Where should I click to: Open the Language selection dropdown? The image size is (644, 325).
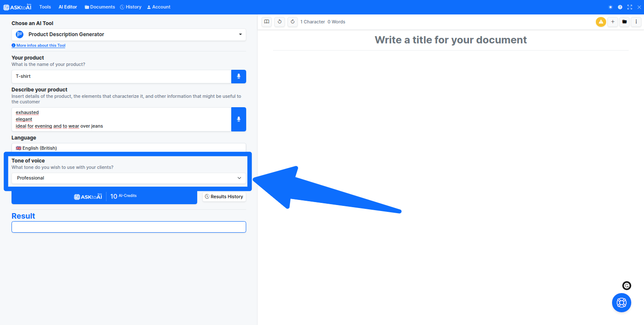click(129, 148)
